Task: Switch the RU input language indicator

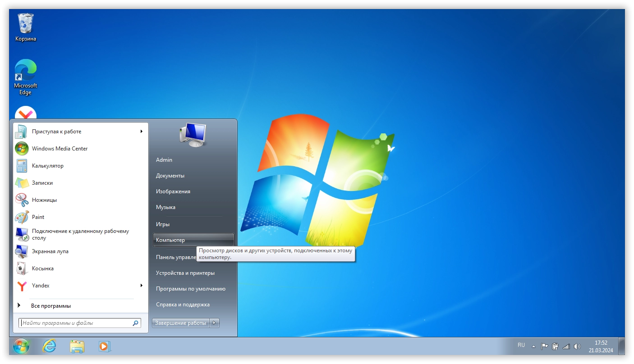Action: (x=521, y=345)
